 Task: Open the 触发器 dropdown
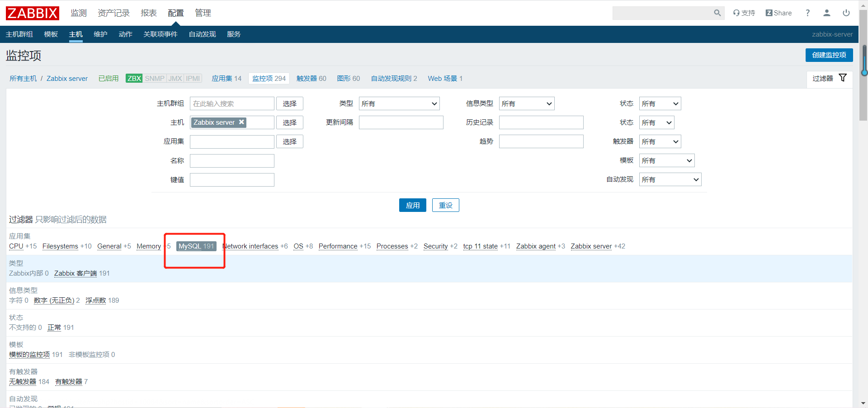[660, 141]
